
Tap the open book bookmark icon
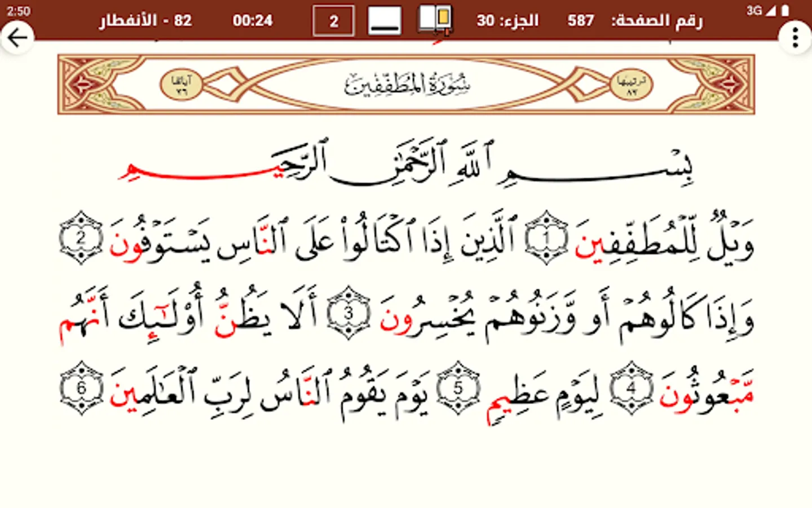435,20
